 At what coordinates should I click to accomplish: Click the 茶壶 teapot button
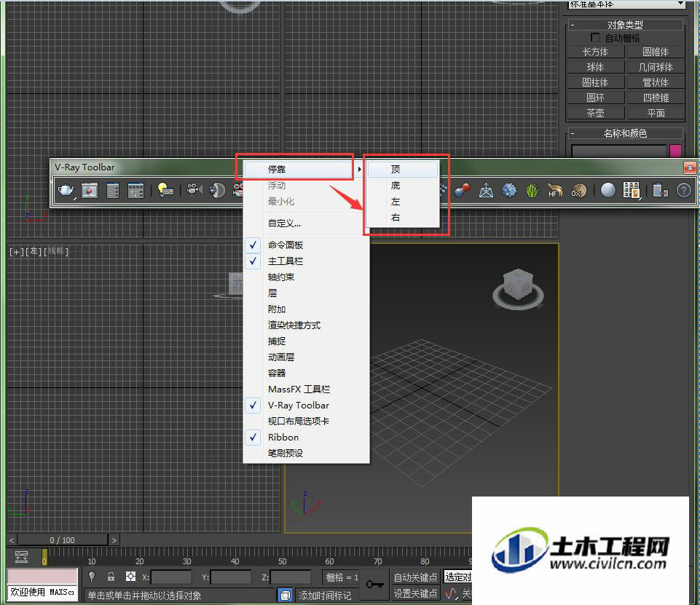596,113
